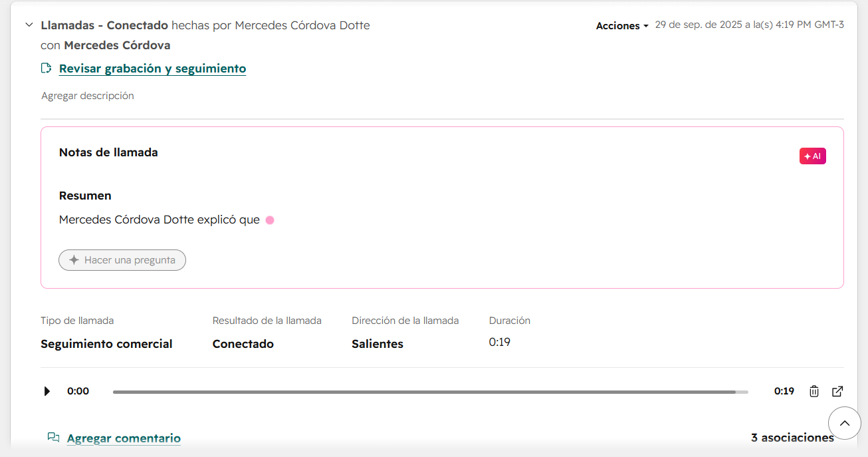Click the recording review document icon
868x457 pixels.
47,68
